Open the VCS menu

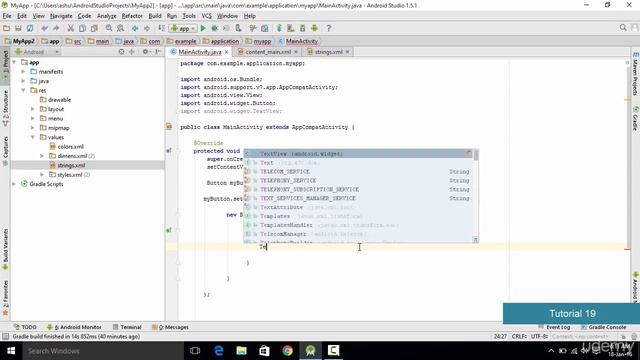coord(207,16)
